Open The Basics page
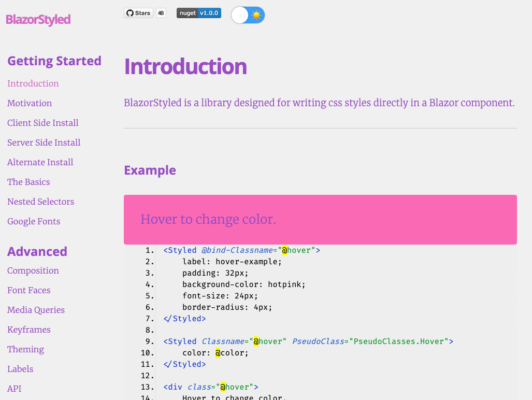The image size is (532, 400). tap(28, 182)
